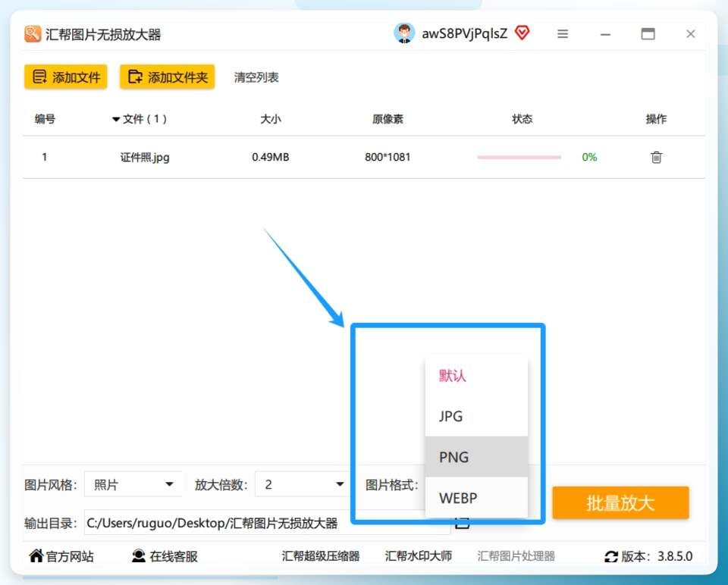Click the 输出目录 path field
728x585 pixels.
(267, 523)
